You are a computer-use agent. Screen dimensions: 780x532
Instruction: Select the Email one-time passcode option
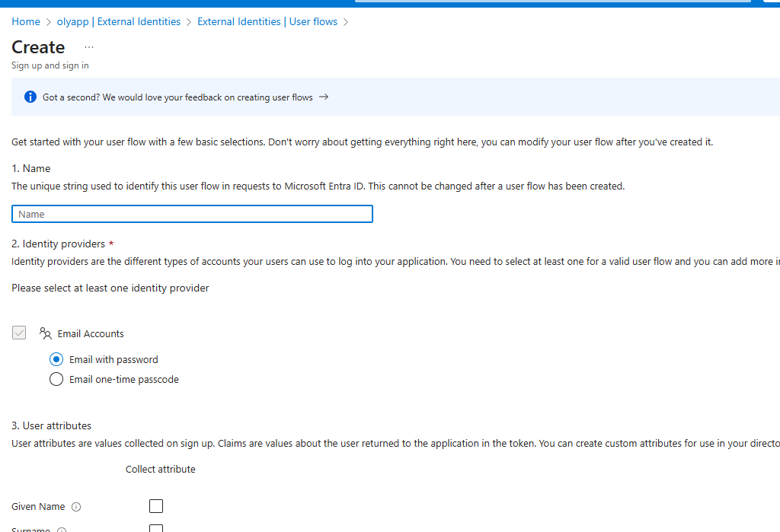[x=56, y=378]
